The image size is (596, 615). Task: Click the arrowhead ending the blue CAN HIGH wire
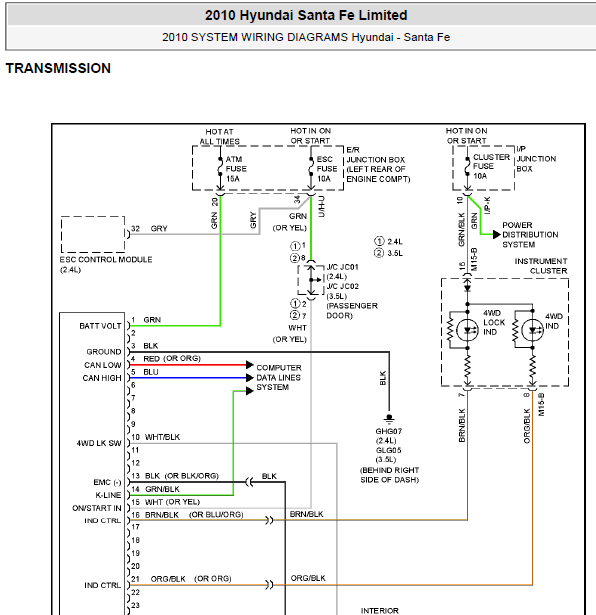tap(250, 378)
